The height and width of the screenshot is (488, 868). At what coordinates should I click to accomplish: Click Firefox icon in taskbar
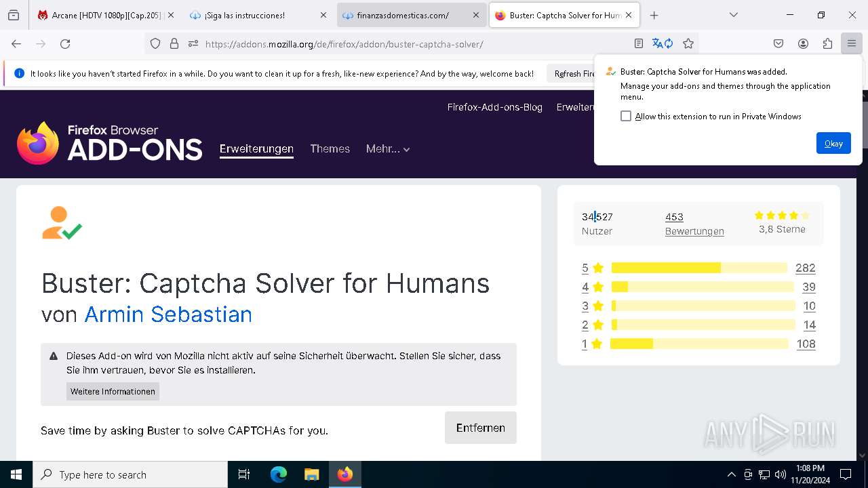(x=345, y=474)
